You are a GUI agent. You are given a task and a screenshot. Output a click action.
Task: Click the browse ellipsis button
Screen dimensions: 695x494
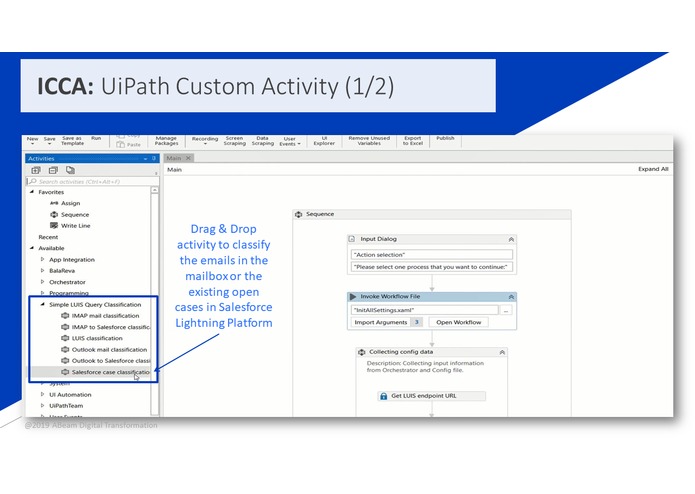pos(506,310)
